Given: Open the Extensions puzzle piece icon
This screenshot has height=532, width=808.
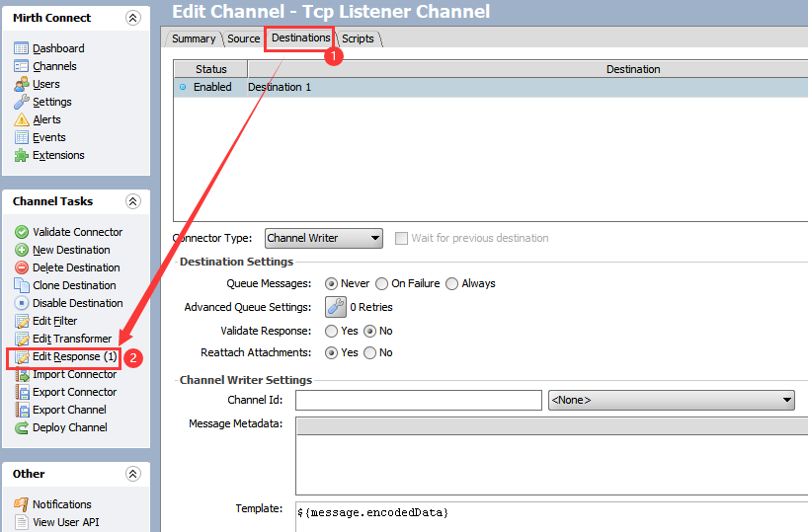Looking at the screenshot, I should coord(21,155).
